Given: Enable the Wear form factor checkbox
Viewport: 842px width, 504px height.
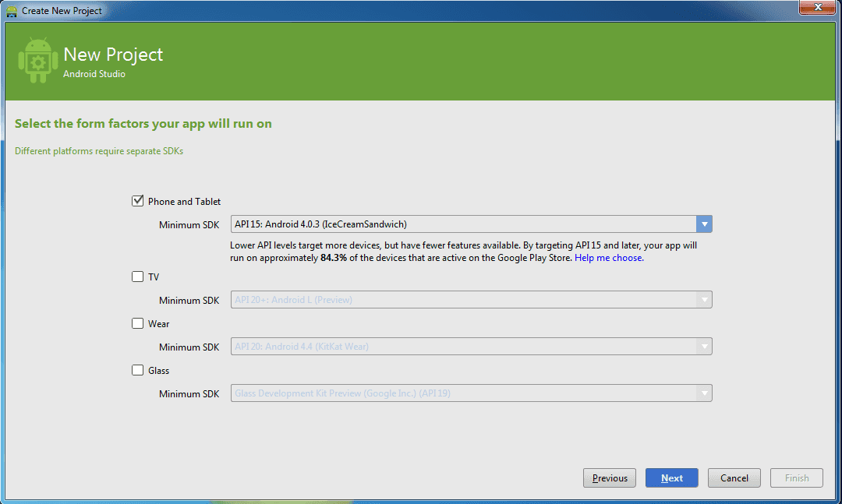Looking at the screenshot, I should pos(137,323).
